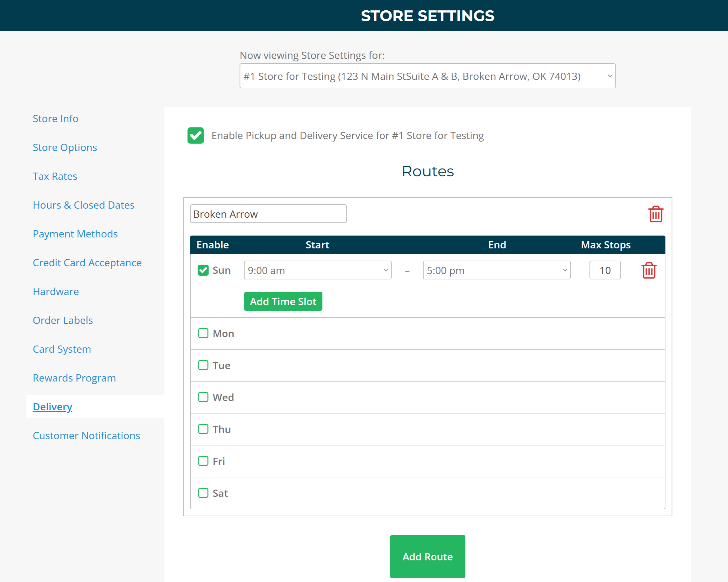Uncheck the Sun enable checkbox
This screenshot has width=728, height=582.
pyautogui.click(x=203, y=270)
